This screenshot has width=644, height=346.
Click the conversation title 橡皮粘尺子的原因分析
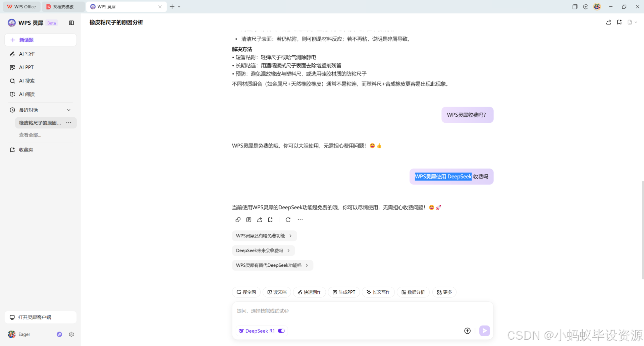[x=116, y=22]
